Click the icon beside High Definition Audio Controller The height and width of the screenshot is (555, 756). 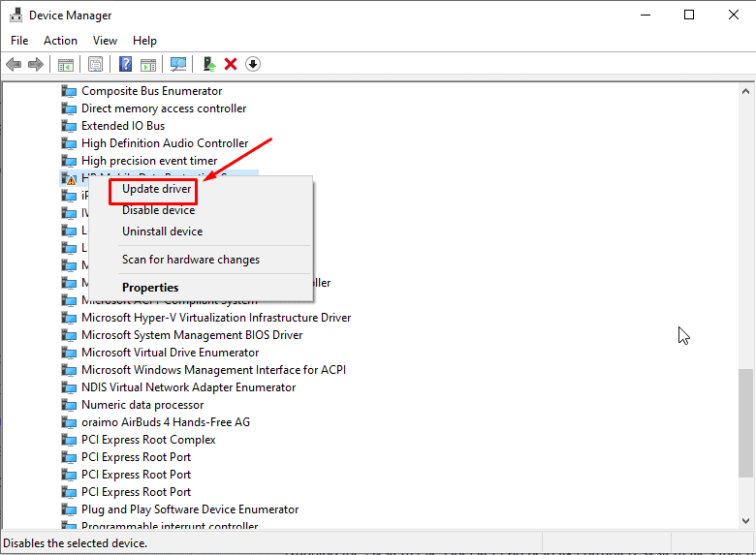coord(69,143)
